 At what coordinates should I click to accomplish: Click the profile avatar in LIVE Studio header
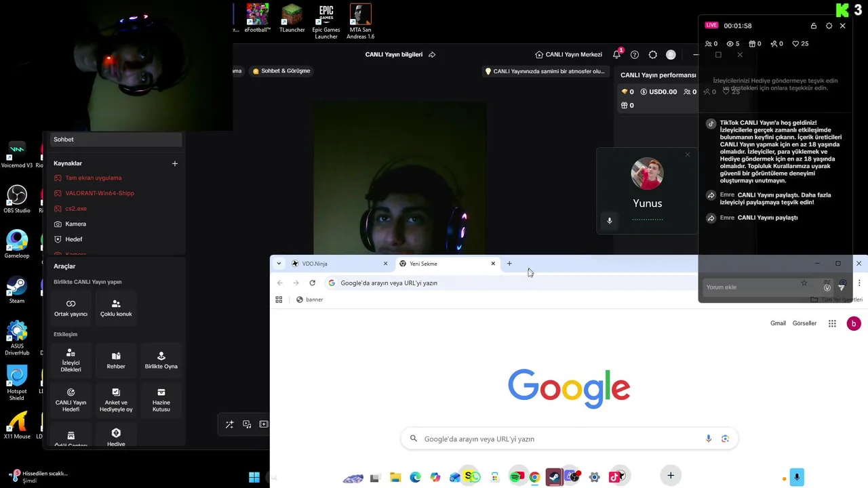pos(671,55)
